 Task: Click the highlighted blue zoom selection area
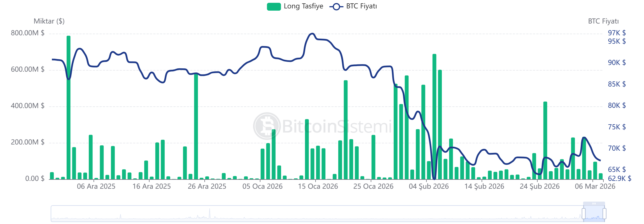[x=594, y=214]
